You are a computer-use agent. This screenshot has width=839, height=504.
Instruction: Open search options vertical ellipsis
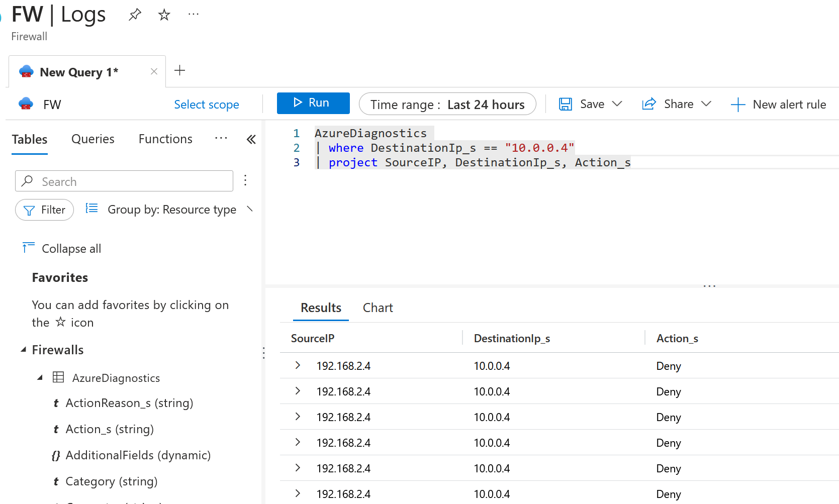[245, 180]
